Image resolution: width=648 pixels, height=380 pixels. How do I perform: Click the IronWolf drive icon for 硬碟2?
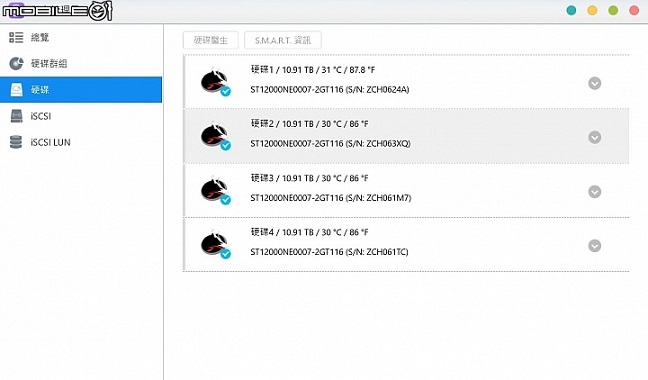coord(215,135)
